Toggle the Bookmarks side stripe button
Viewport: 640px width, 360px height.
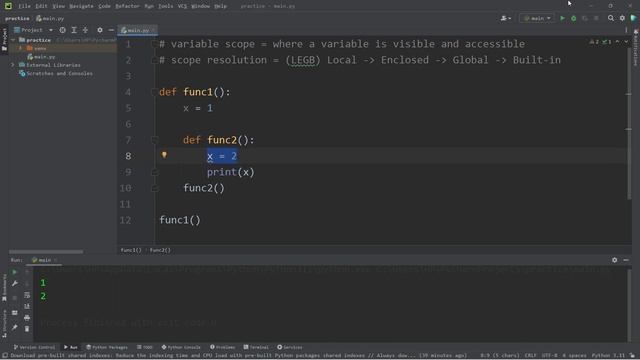[4, 287]
